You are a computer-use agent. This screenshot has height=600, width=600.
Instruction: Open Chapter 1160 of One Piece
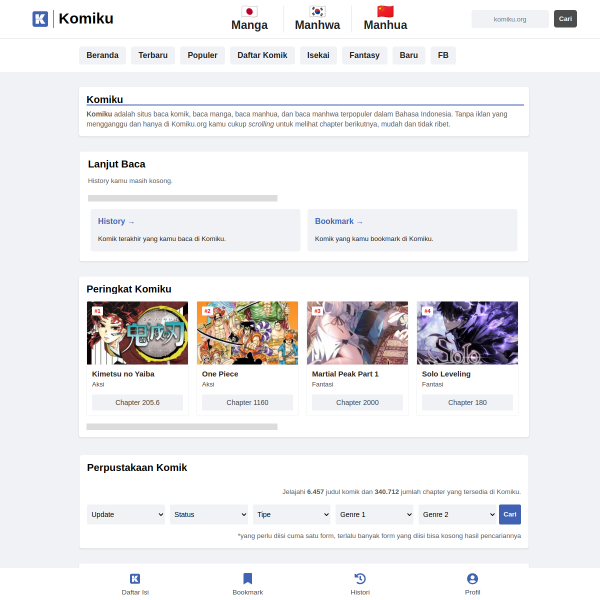point(247,403)
